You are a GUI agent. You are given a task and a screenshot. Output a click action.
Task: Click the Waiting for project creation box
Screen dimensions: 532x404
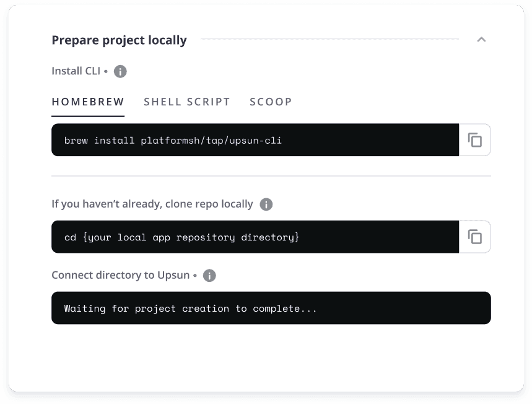271,308
